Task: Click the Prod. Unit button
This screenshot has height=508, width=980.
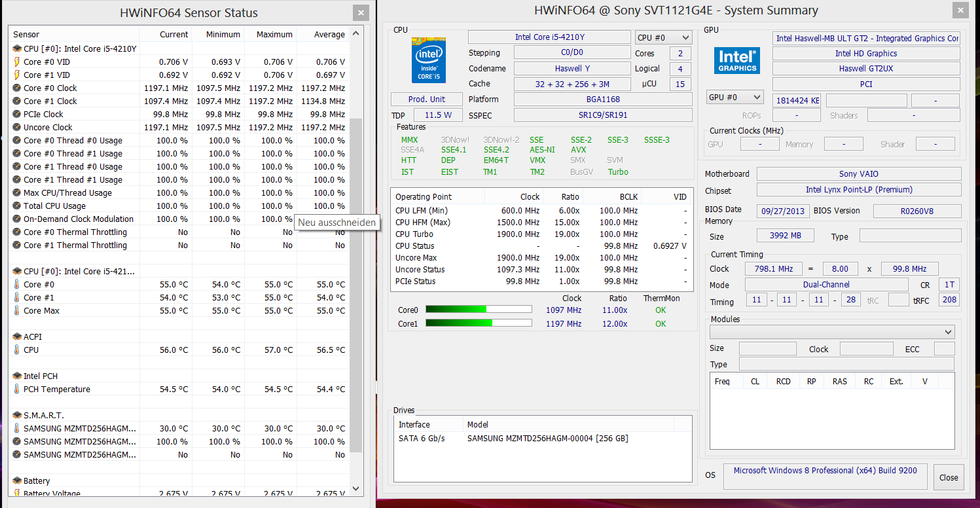Action: pos(427,99)
